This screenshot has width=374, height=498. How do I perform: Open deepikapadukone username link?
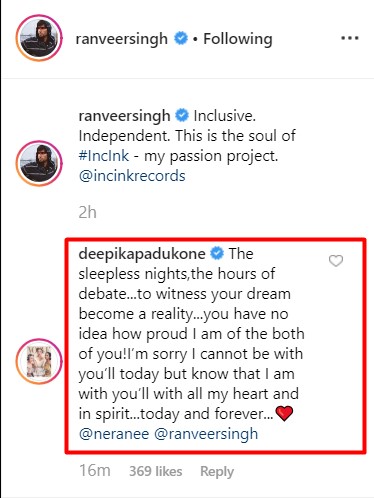pyautogui.click(x=142, y=254)
